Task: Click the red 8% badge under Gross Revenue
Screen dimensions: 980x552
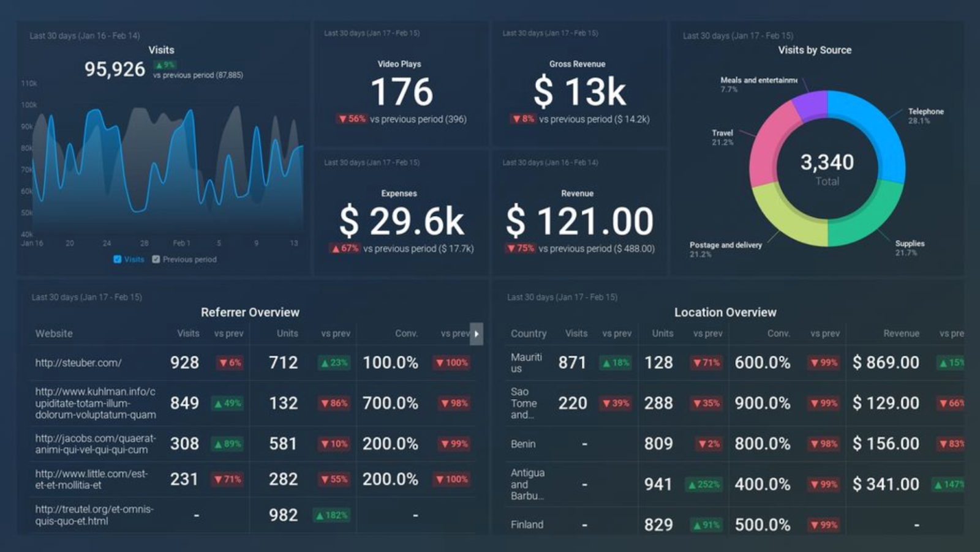Action: (x=523, y=119)
